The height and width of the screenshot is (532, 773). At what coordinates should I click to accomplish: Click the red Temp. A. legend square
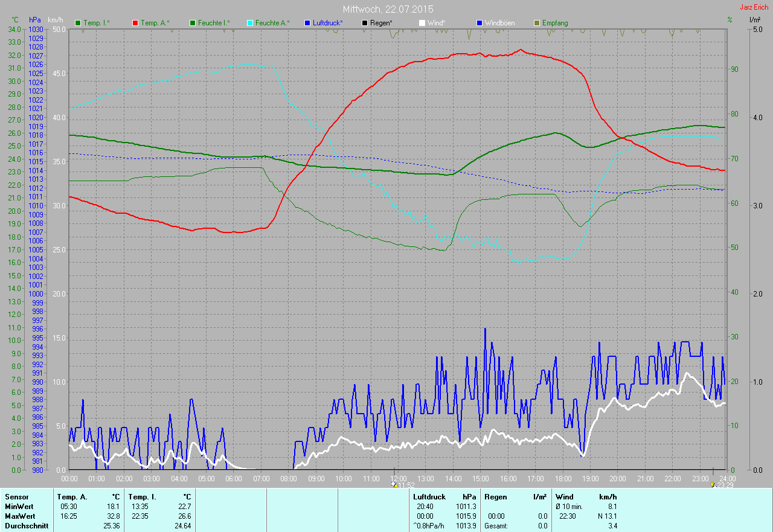click(135, 23)
